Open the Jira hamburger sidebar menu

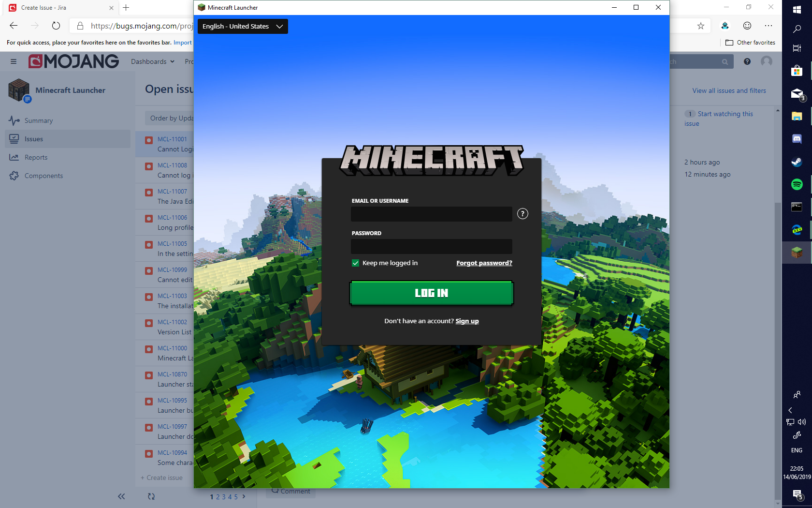tap(14, 61)
